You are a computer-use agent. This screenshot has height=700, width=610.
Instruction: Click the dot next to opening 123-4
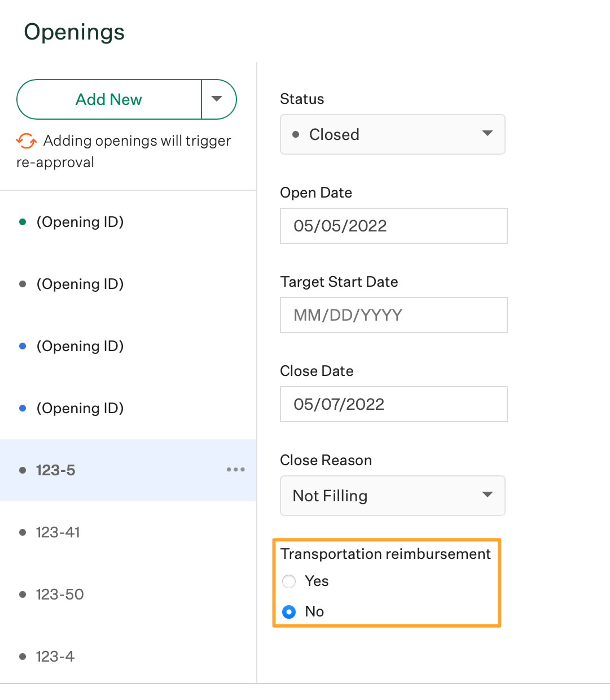pyautogui.click(x=22, y=657)
